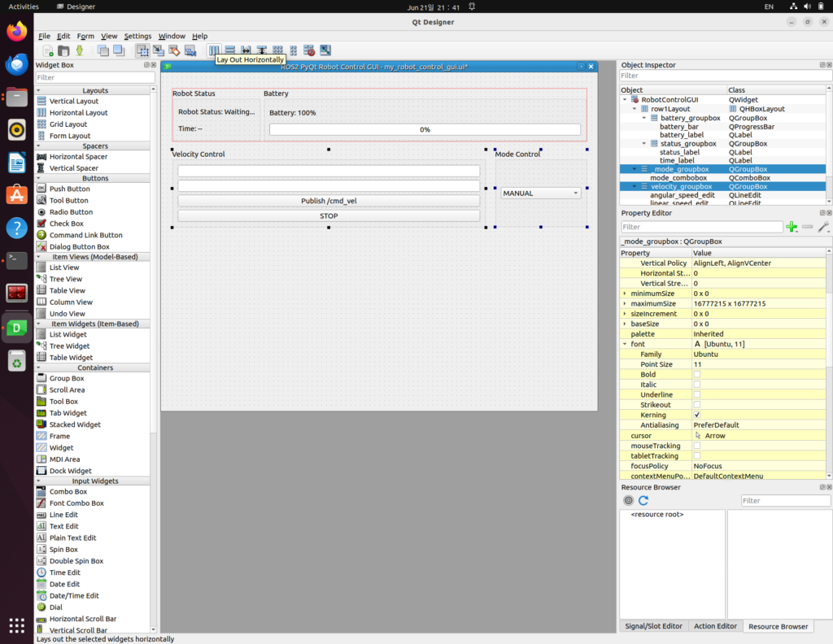This screenshot has width=833, height=644.
Task: Click the Lay Out in Form Layout icon
Action: point(293,50)
